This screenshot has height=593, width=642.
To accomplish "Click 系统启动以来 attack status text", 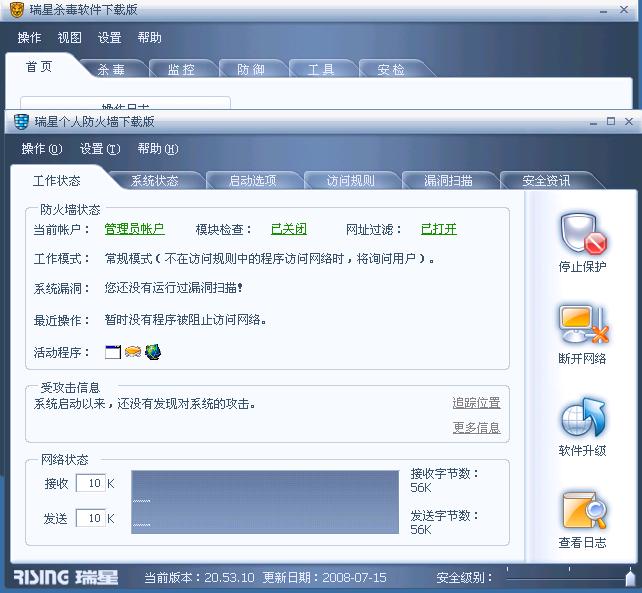I will coord(145,404).
